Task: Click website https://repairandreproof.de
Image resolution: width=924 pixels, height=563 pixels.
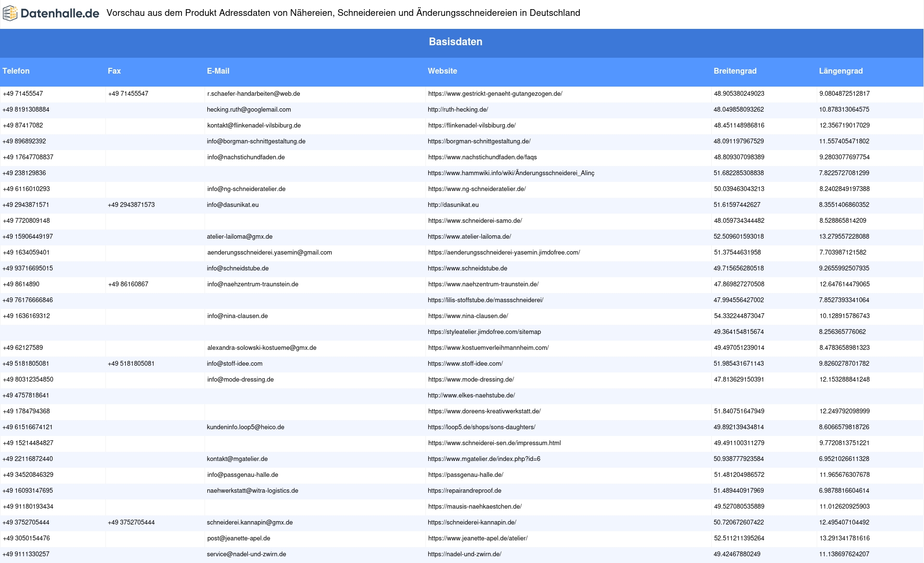Action: click(x=464, y=491)
